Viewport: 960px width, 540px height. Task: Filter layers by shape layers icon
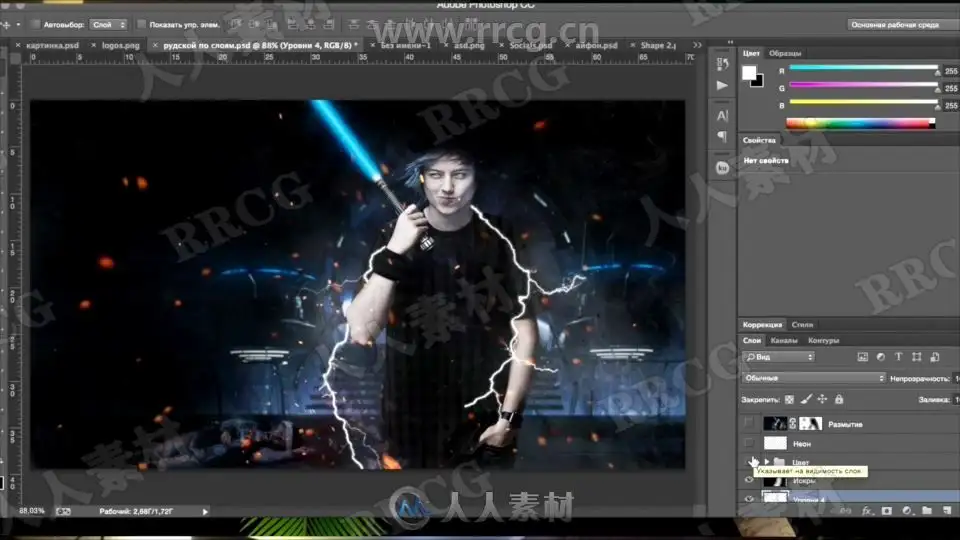(x=917, y=357)
